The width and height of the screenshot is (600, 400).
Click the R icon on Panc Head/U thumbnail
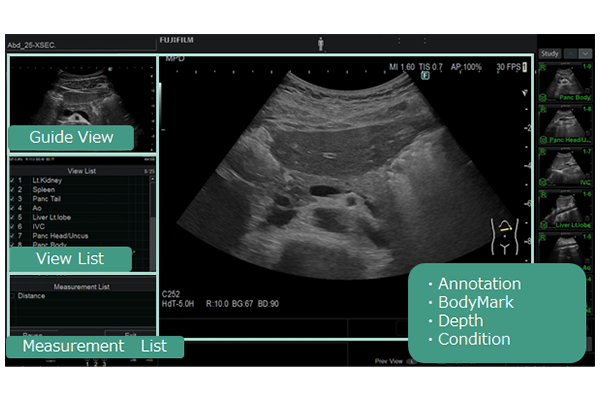tap(543, 109)
